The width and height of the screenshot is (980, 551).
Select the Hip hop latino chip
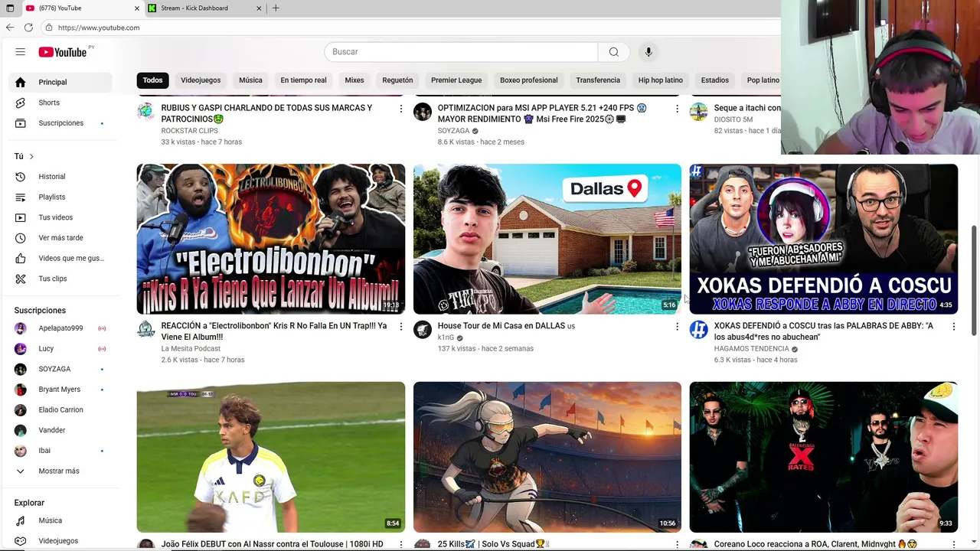(660, 80)
